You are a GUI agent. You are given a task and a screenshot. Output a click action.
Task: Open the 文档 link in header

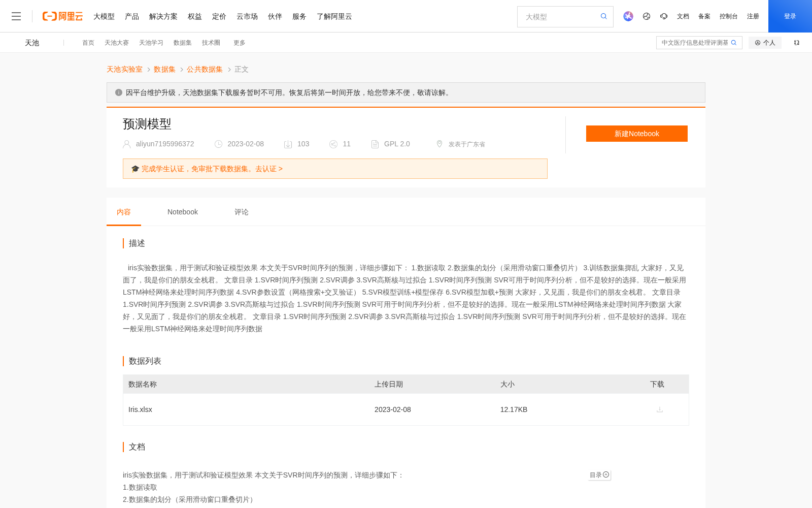(x=683, y=16)
